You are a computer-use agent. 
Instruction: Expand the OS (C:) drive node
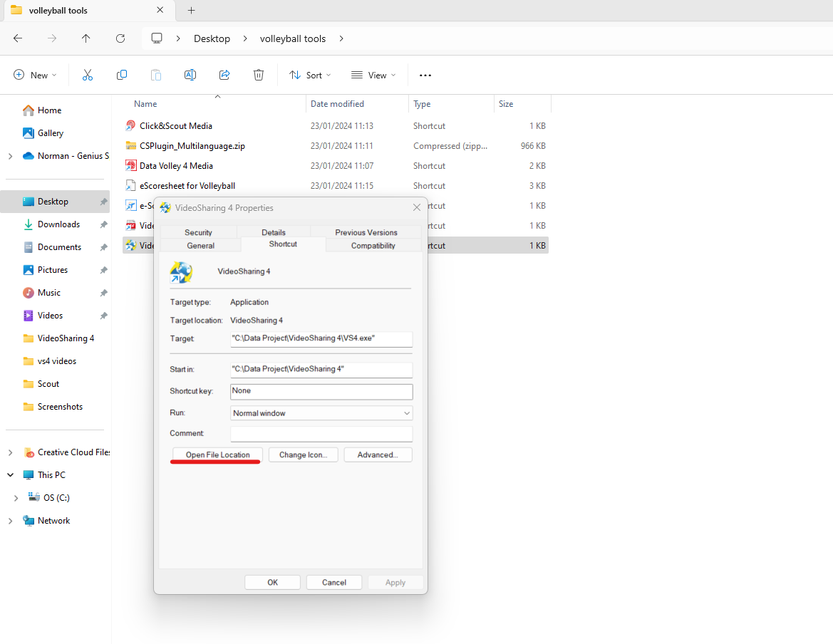click(16, 498)
